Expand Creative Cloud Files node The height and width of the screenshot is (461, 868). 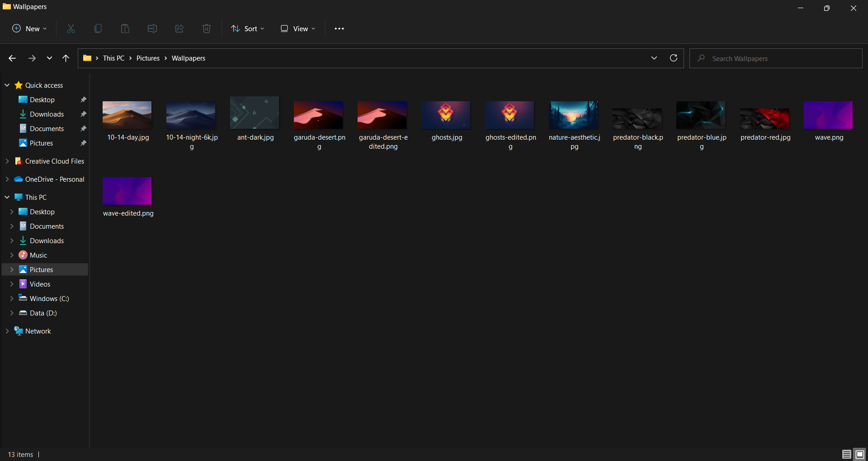(7, 161)
